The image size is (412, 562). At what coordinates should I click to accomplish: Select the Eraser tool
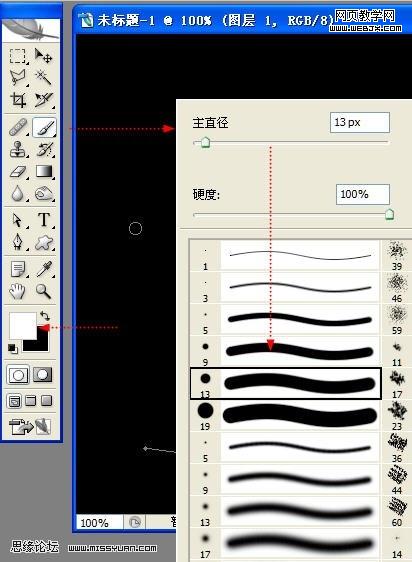click(18, 172)
